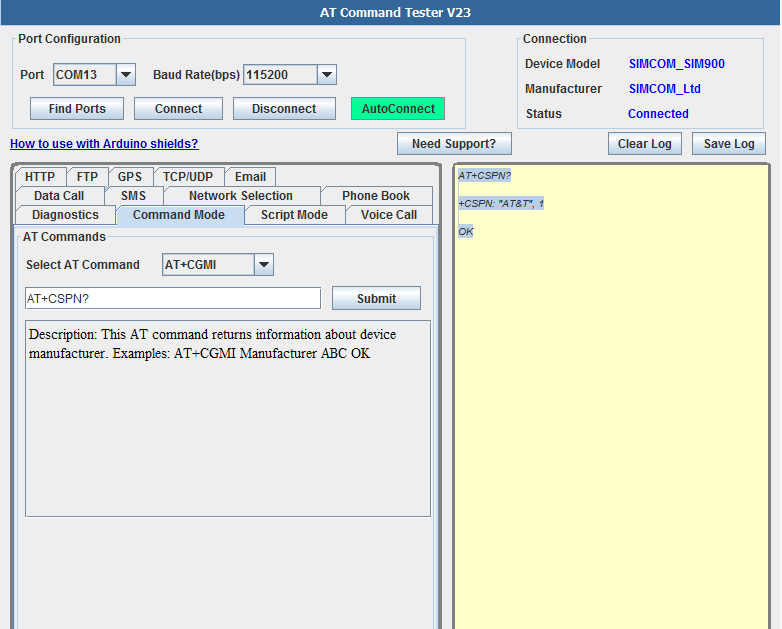This screenshot has height=629, width=782.
Task: Focus the AT command input field
Action: (x=173, y=298)
